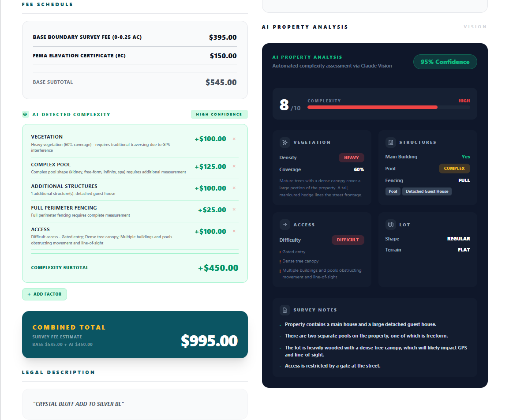Click the Lot map icon
Screen dimensions: 509x420
pos(390,225)
